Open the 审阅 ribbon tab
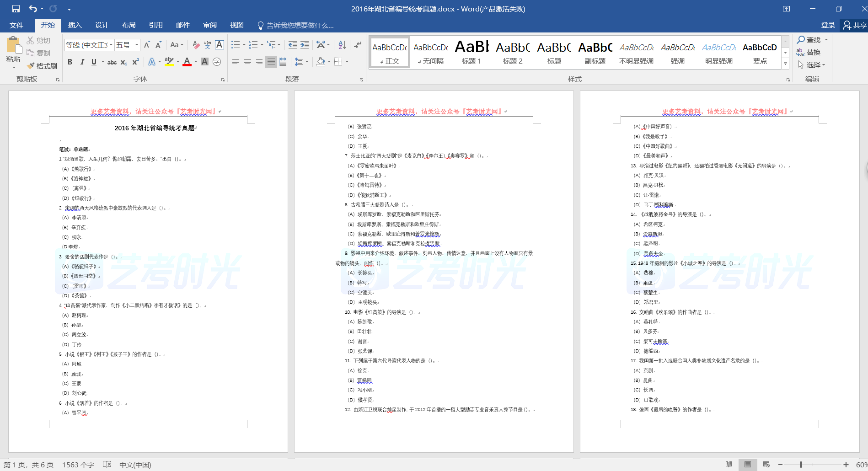Image resolution: width=868 pixels, height=471 pixels. tap(210, 25)
